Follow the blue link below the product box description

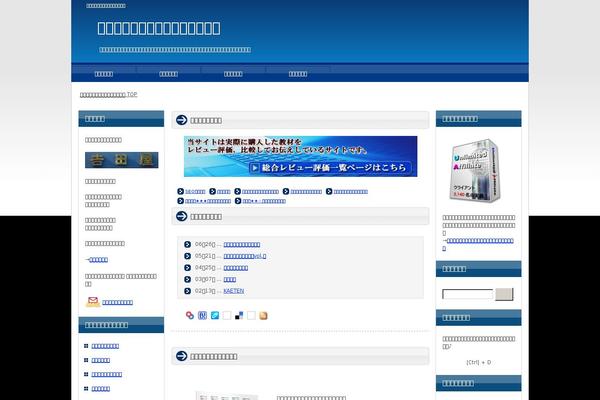(x=478, y=244)
